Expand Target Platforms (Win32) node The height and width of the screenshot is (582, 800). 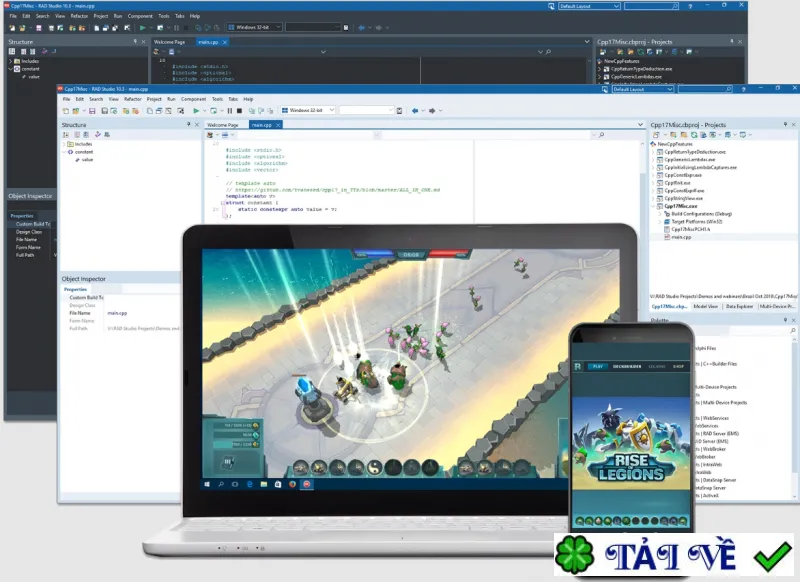[x=660, y=222]
